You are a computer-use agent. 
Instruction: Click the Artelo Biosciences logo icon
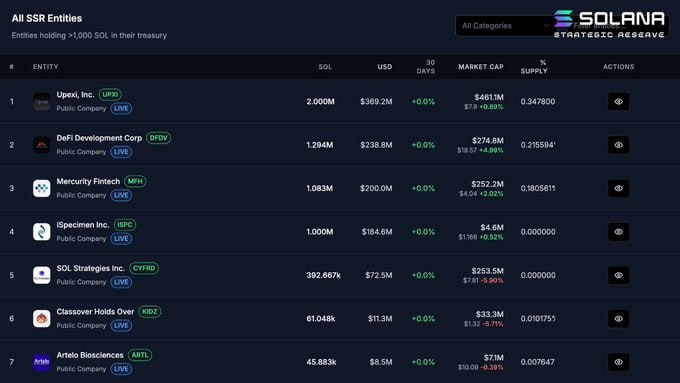coord(42,362)
